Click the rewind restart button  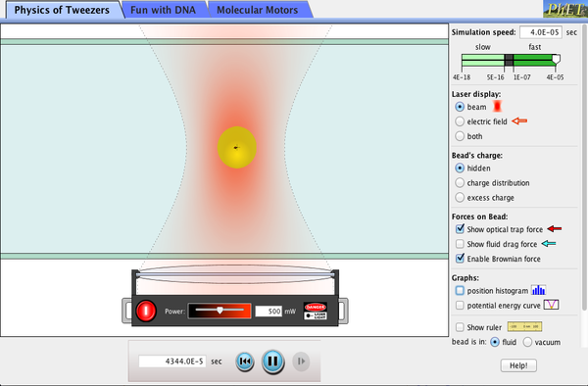pyautogui.click(x=245, y=362)
